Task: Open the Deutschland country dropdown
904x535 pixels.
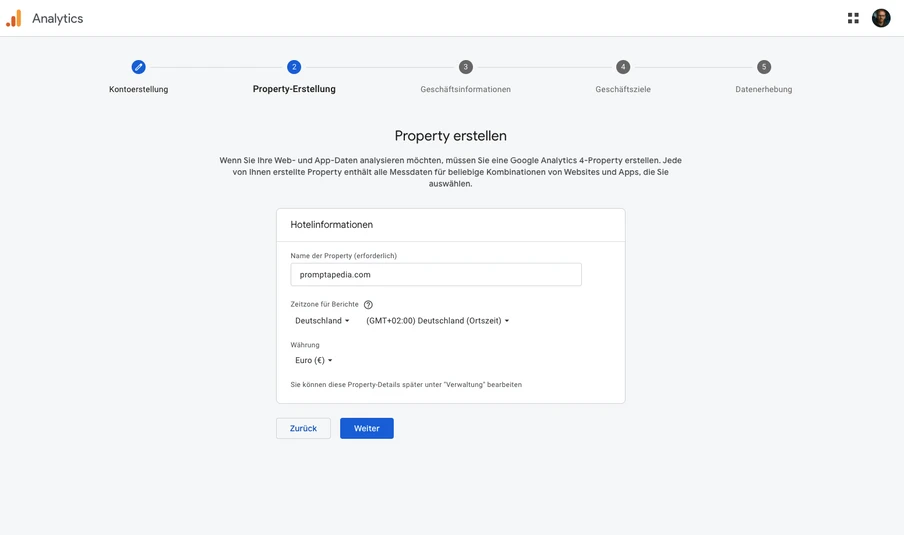Action: [x=322, y=321]
